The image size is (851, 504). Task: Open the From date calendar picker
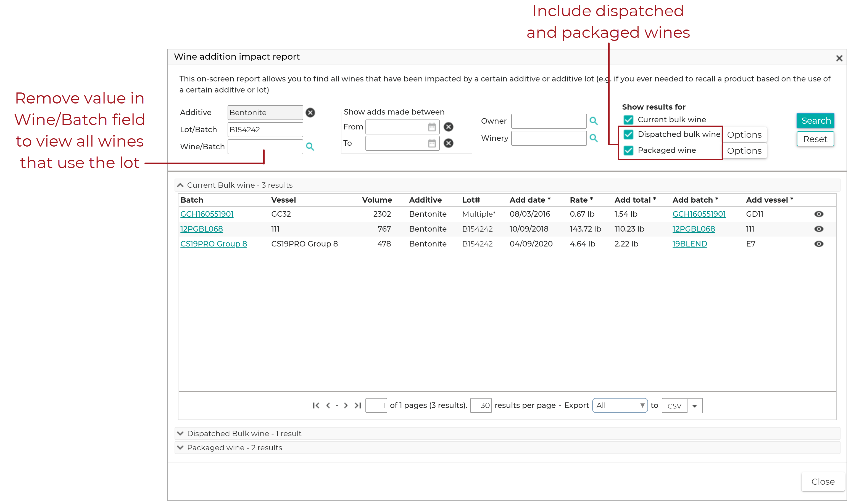[x=432, y=127]
